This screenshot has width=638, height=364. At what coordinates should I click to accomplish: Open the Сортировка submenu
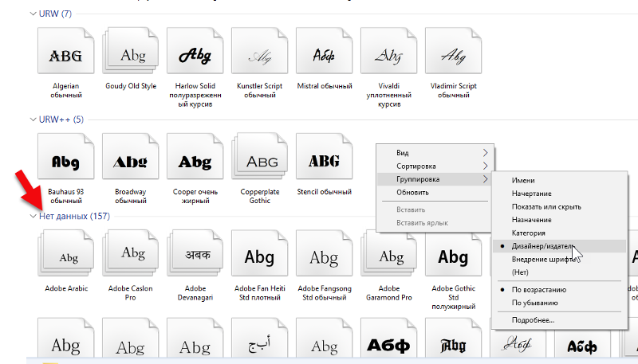(x=435, y=166)
